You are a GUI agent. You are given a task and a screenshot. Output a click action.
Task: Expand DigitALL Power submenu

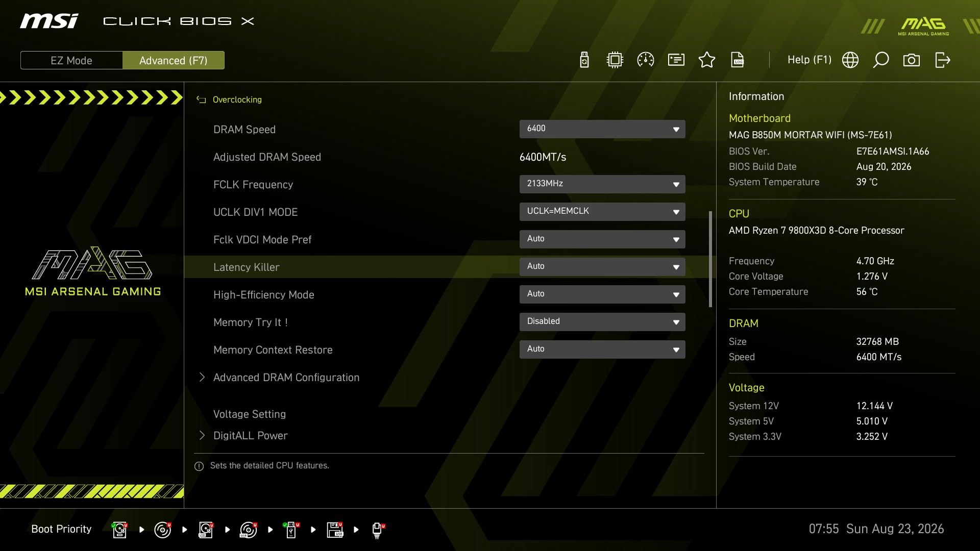coord(250,436)
